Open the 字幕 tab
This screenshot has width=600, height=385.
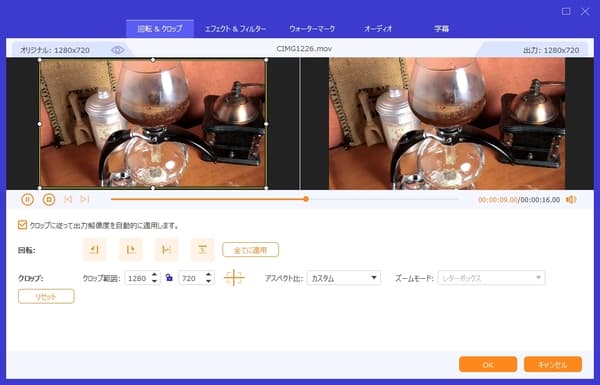(x=441, y=29)
